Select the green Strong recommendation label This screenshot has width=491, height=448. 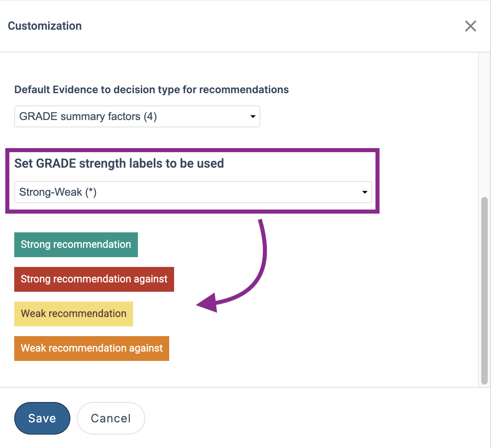coord(76,245)
